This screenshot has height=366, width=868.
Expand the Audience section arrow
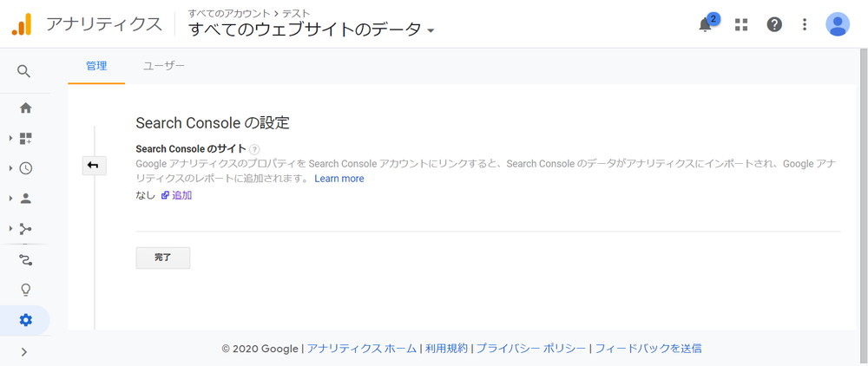pyautogui.click(x=10, y=199)
